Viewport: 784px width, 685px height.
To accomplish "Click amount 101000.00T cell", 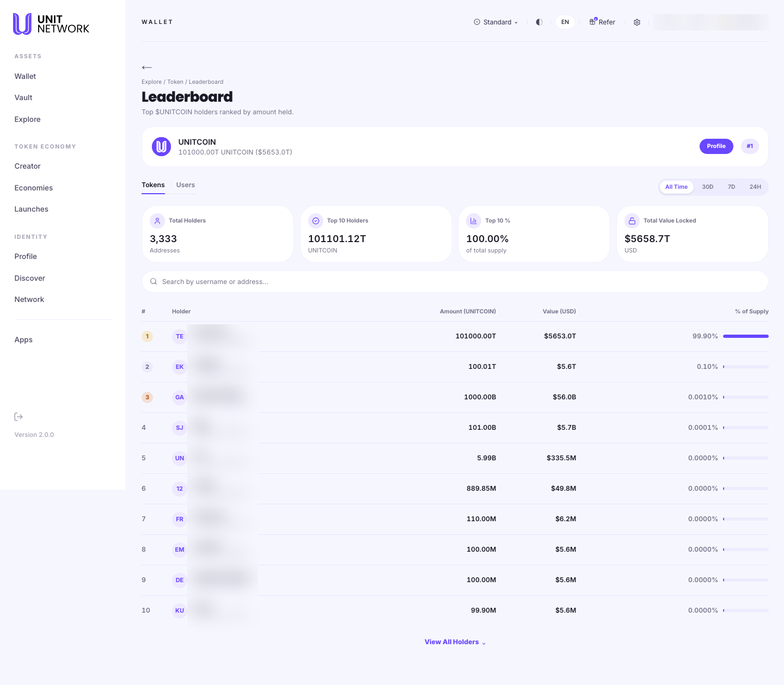I will (x=475, y=336).
